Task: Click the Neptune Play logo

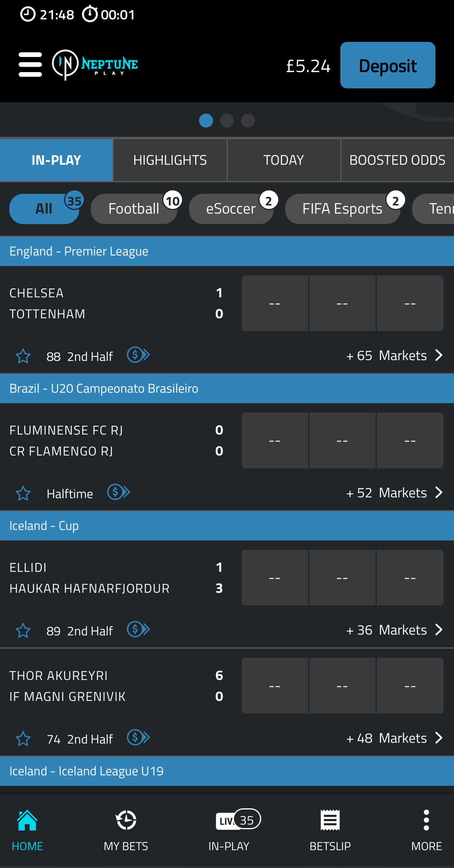Action: tap(95, 65)
